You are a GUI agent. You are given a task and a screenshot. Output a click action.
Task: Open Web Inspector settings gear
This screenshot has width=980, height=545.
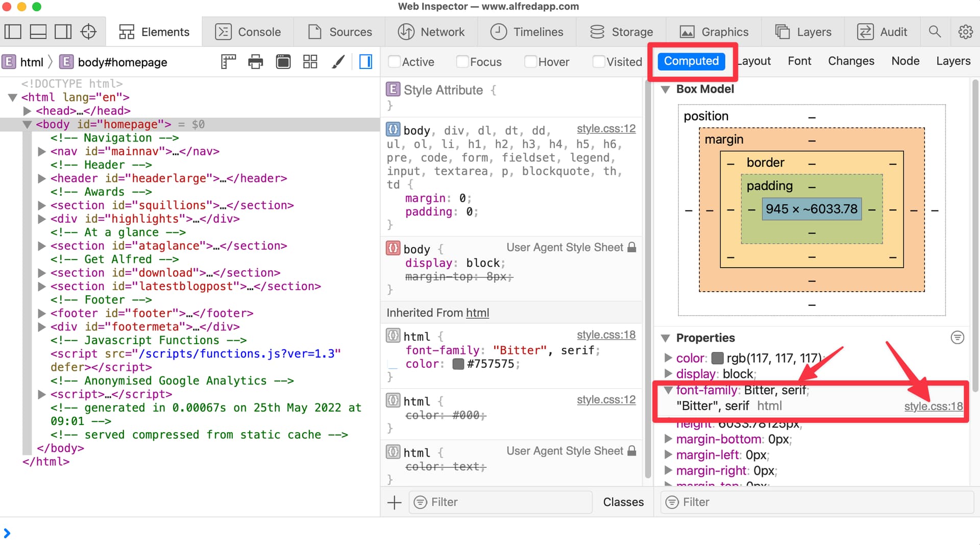(965, 32)
